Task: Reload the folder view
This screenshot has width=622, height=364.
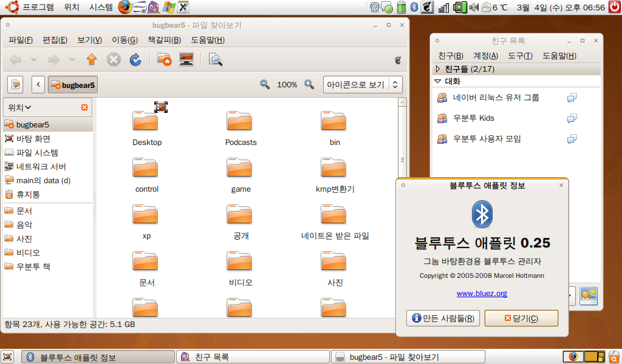Action: 135,59
